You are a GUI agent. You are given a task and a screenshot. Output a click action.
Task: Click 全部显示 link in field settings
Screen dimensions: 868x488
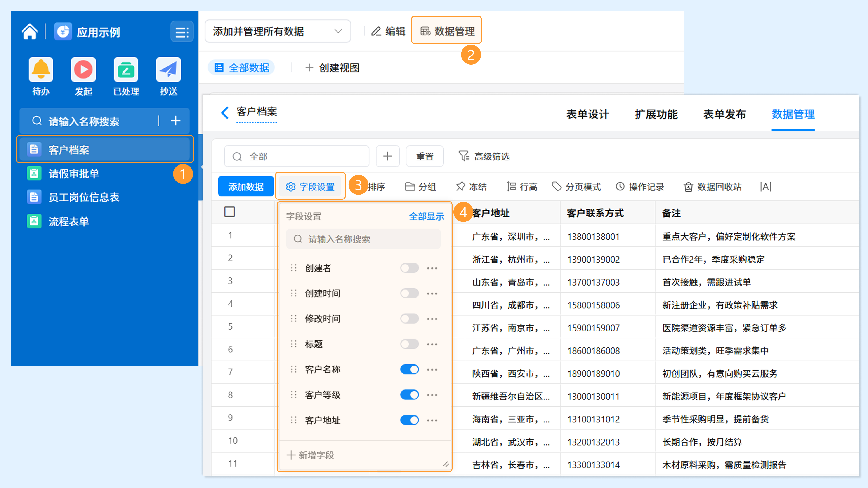tap(426, 216)
